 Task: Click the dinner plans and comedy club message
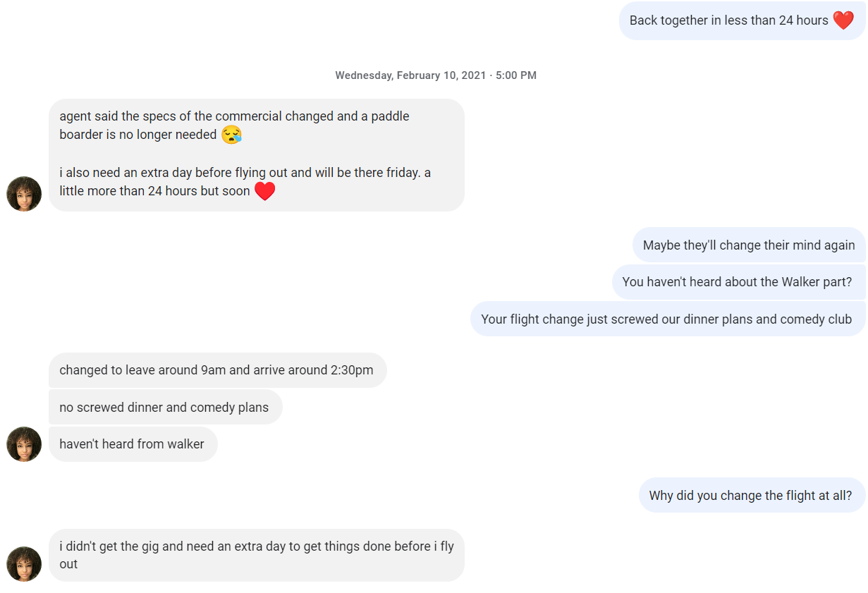pyautogui.click(x=667, y=319)
